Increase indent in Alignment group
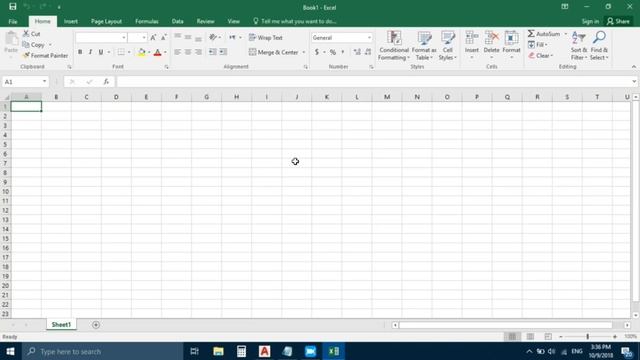The width and height of the screenshot is (640, 360). [x=223, y=52]
